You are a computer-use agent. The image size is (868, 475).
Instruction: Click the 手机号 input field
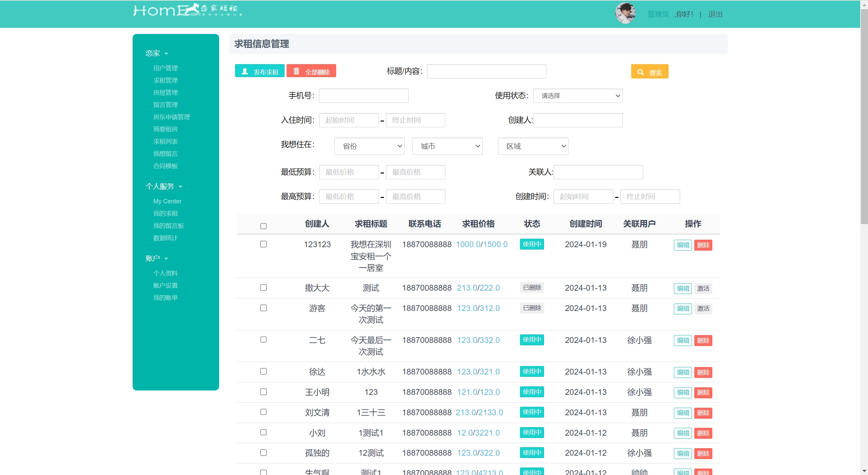click(x=364, y=96)
